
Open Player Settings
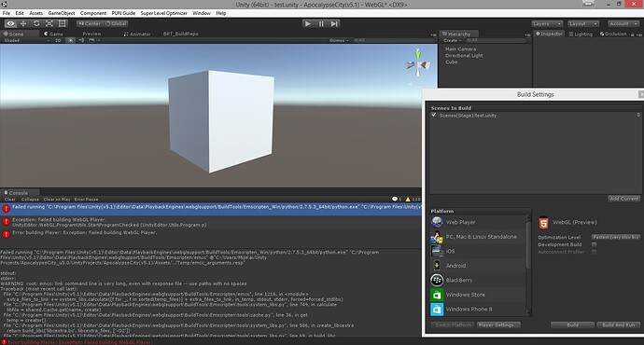498,324
